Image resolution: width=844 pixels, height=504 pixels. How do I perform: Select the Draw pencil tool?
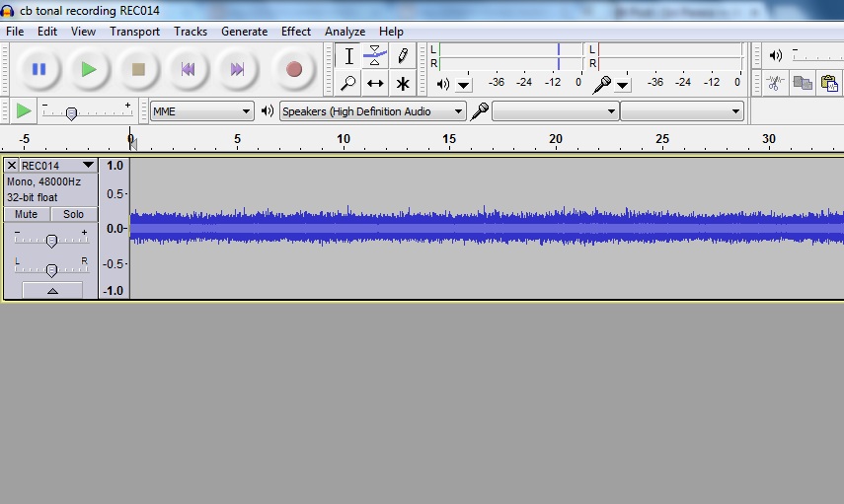coord(403,56)
